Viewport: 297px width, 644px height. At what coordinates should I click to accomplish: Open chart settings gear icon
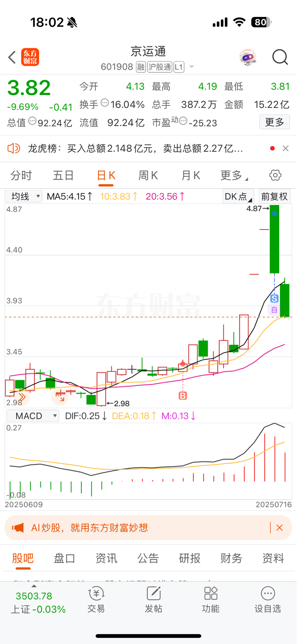[x=275, y=175]
